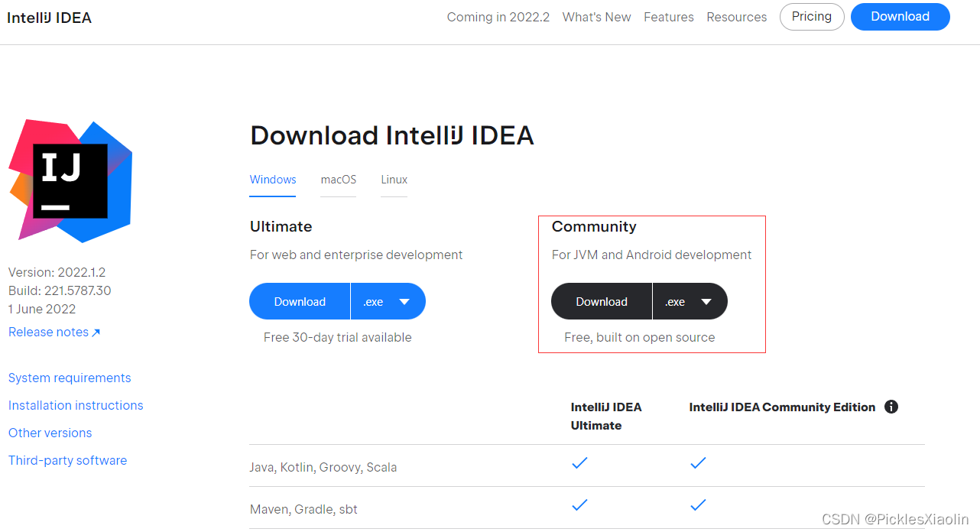
Task: Click checkmark for Java row under Community Edition
Action: coord(698,463)
